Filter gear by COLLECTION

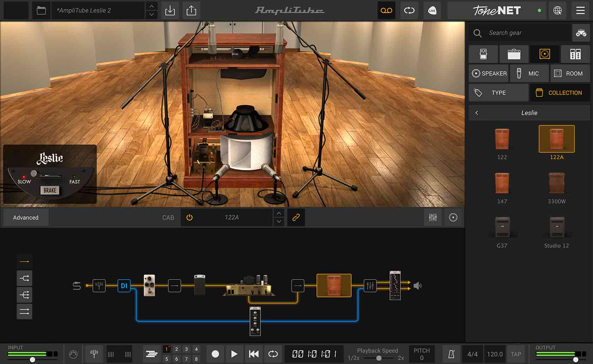(x=560, y=93)
